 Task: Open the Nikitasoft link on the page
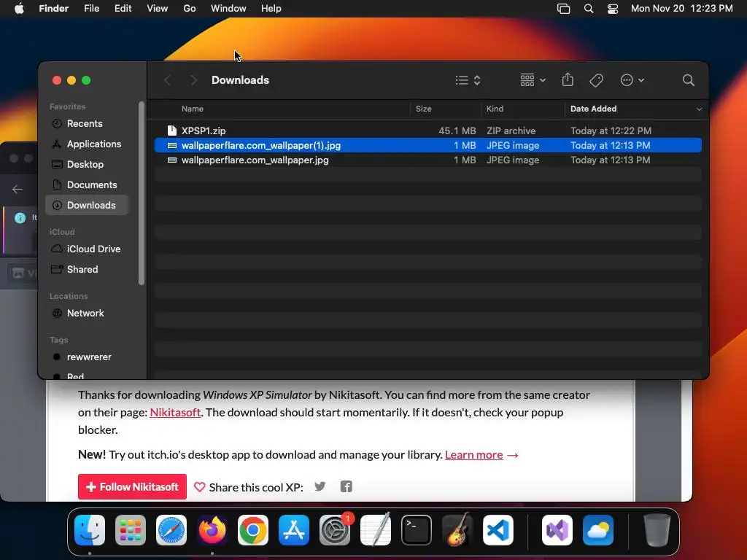(x=175, y=413)
